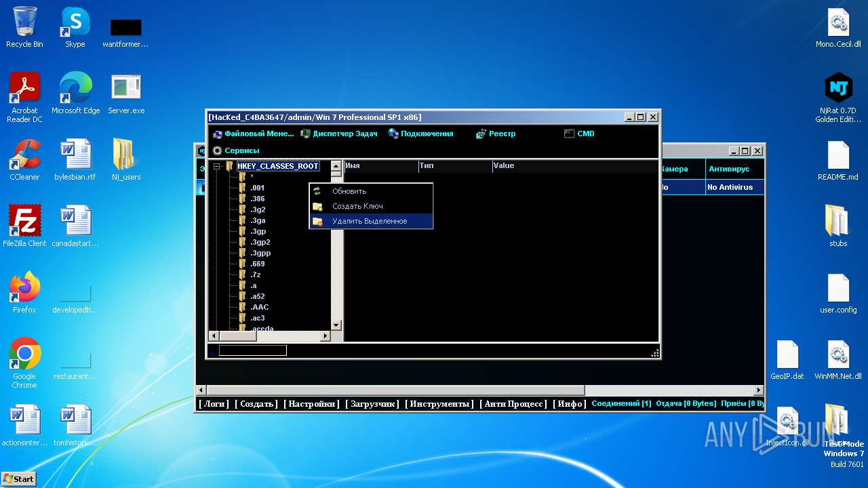Viewport: 868px width, 488px height.
Task: Click the Value column header
Action: point(575,166)
